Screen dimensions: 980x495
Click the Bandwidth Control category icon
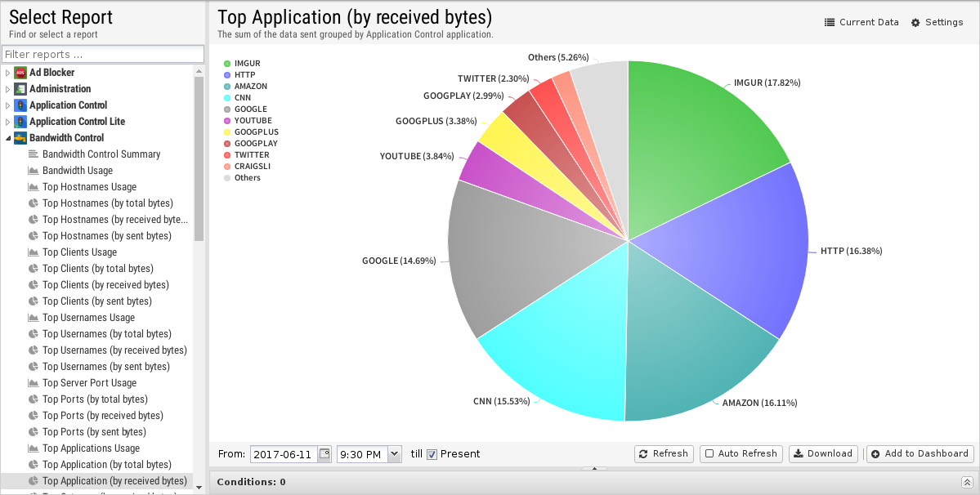pyautogui.click(x=20, y=137)
